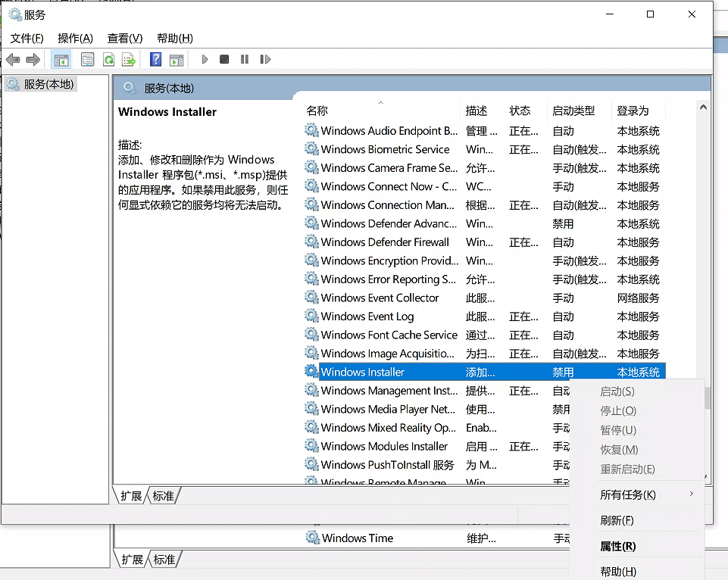Click gear icon beside Windows Camera Frame Server
Viewport: 728px width, 580px height.
311,167
